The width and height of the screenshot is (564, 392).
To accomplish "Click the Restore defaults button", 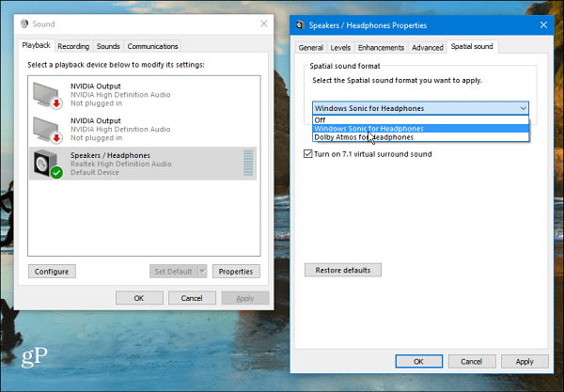I will (x=343, y=270).
